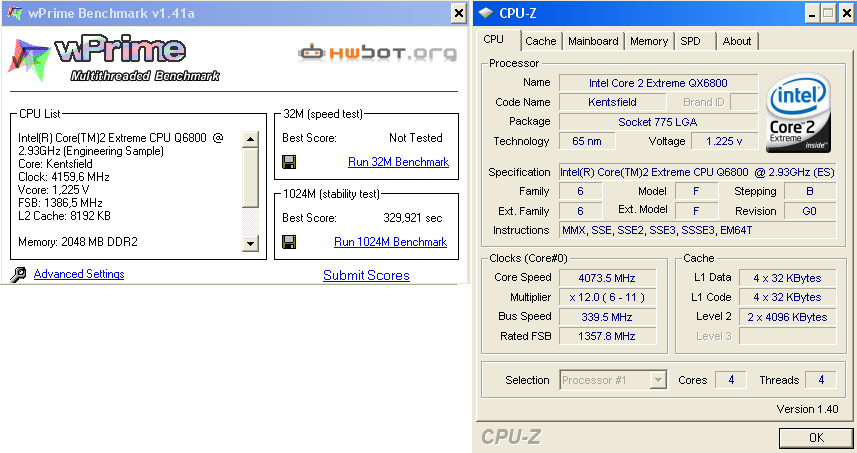Click the Revision value G0
Viewport: 857px width, 453px height.
(810, 211)
